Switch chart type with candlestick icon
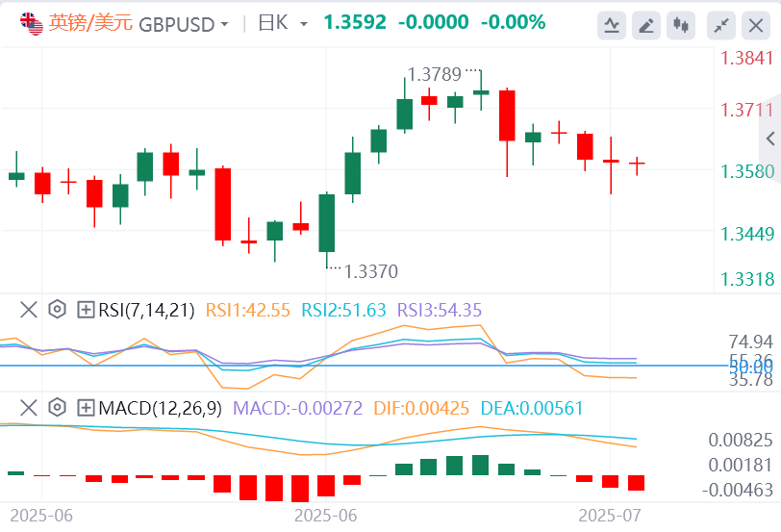 (x=680, y=25)
